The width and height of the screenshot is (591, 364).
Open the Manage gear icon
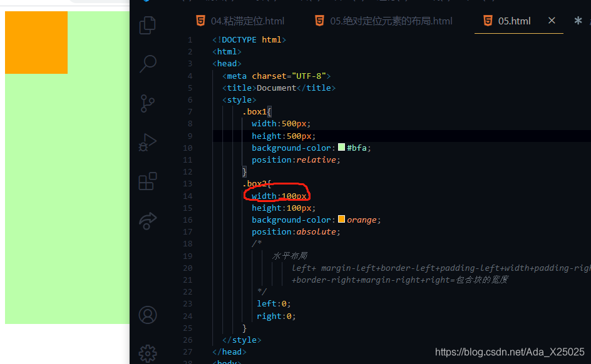coord(148,354)
